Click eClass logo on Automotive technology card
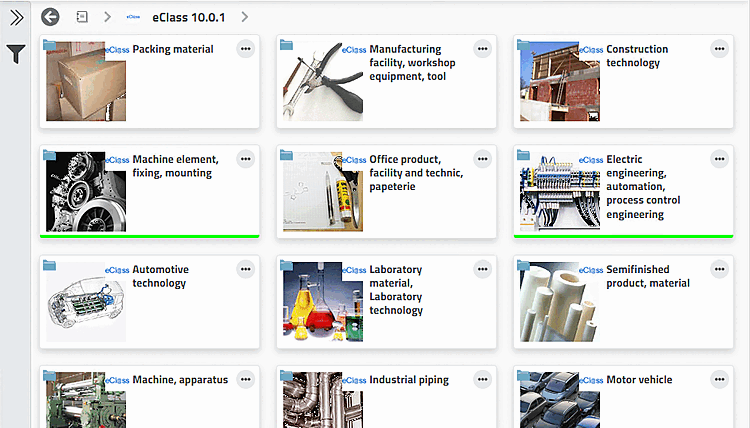 (117, 270)
